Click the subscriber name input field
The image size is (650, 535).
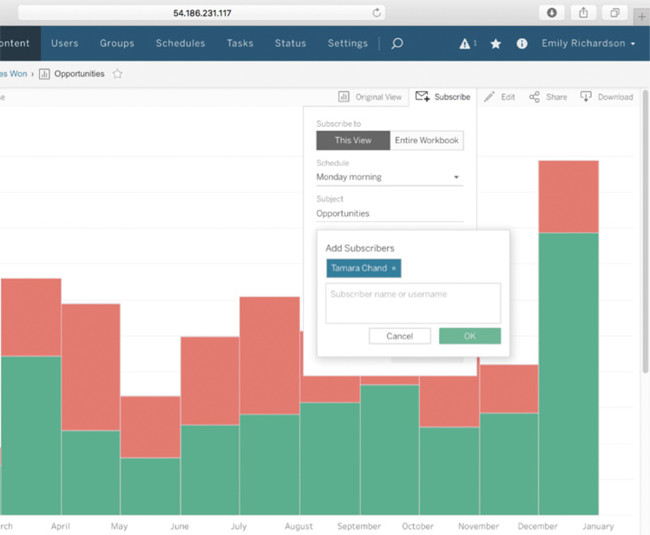pos(413,302)
